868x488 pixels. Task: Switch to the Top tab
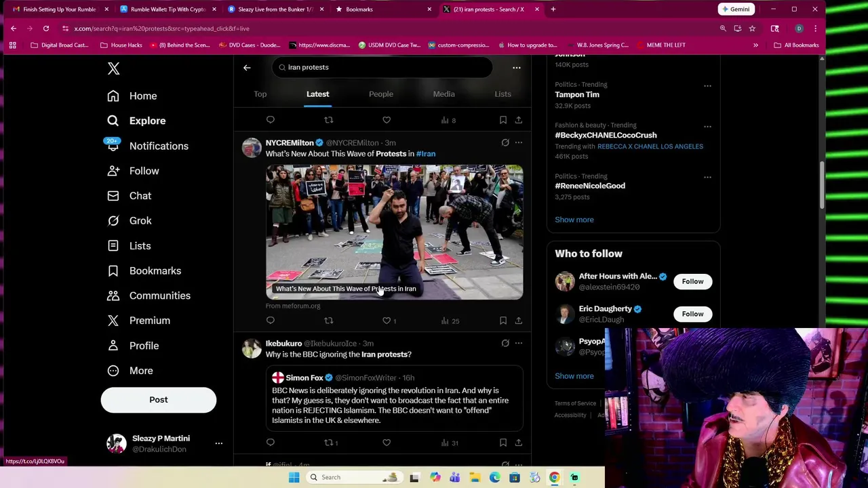[x=260, y=94]
